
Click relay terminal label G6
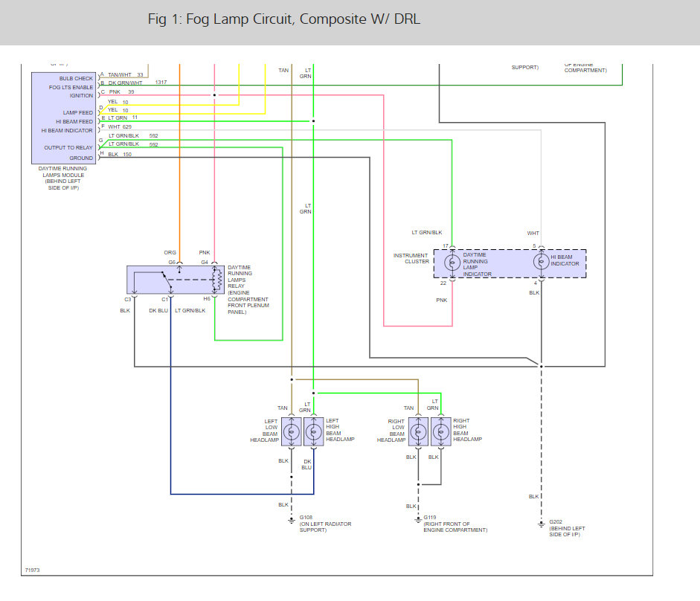coord(173,263)
